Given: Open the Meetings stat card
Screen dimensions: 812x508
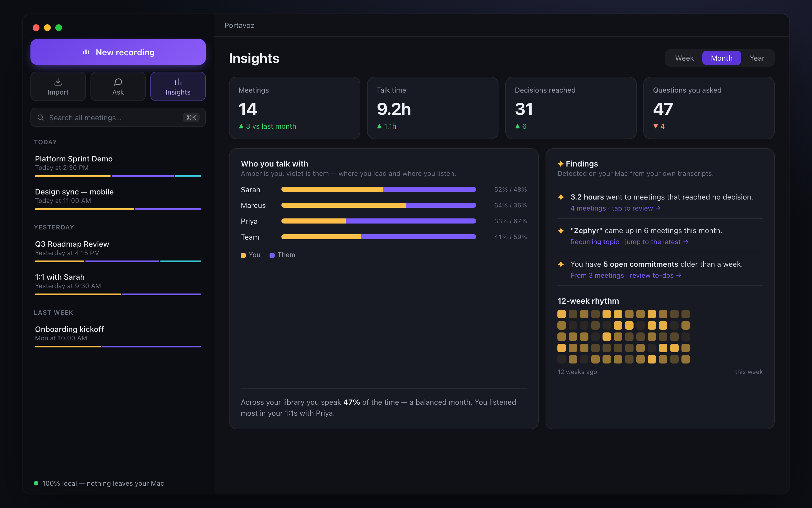Looking at the screenshot, I should (294, 108).
